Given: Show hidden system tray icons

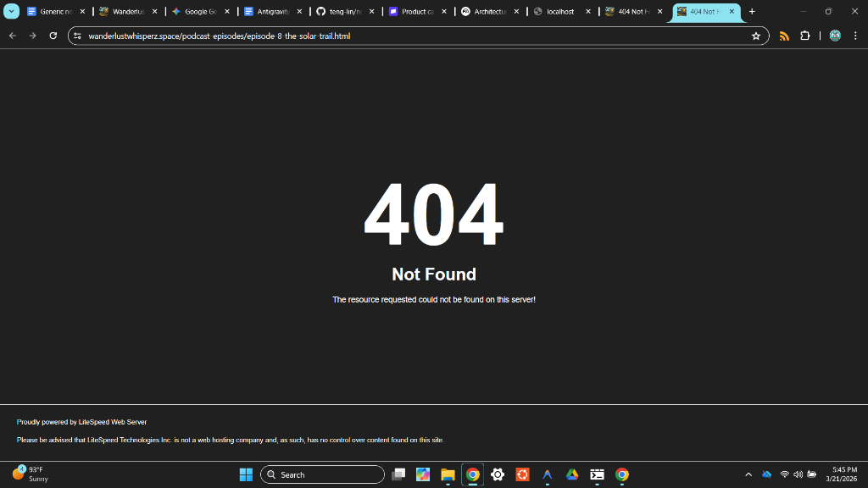Looking at the screenshot, I should point(748,474).
